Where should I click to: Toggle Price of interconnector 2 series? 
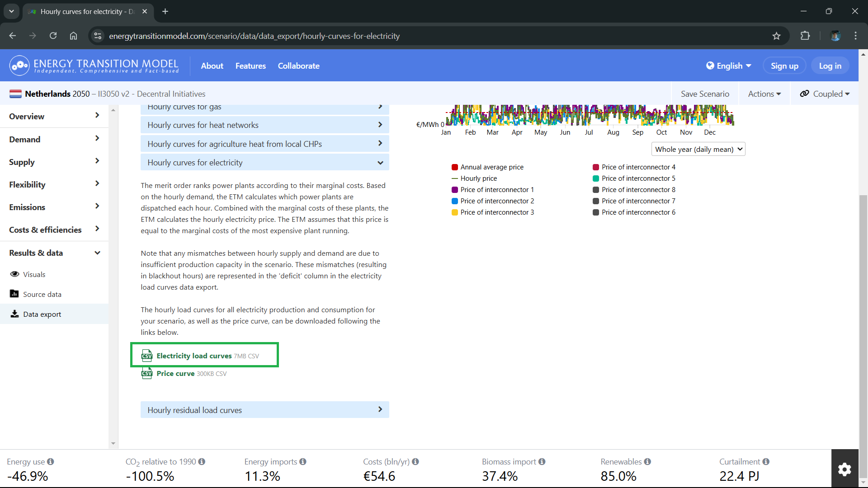click(x=493, y=201)
